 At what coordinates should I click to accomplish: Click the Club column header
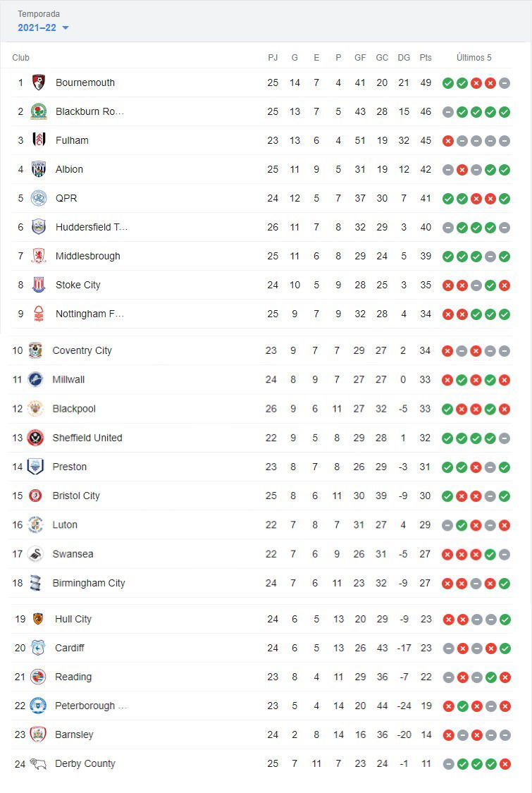[x=20, y=58]
